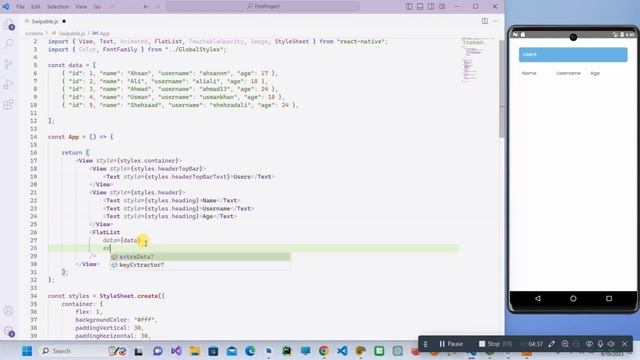Toggle the bottom panel layout icon

[420, 7]
